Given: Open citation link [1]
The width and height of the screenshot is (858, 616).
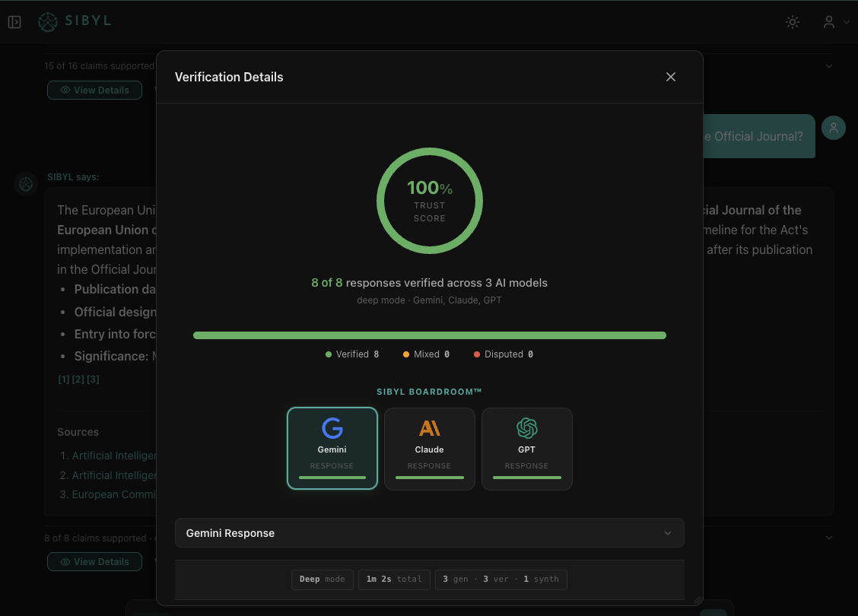Looking at the screenshot, I should (64, 379).
